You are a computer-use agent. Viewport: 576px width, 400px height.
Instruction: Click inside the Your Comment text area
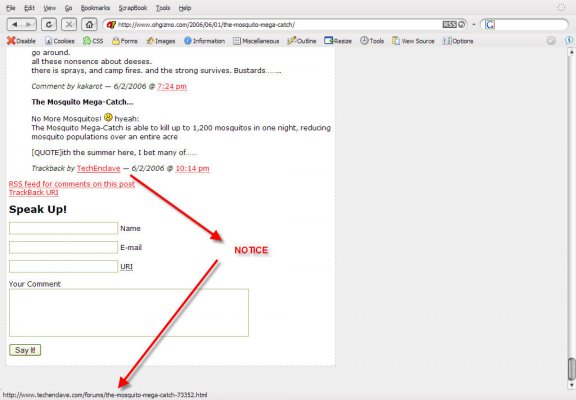click(129, 313)
